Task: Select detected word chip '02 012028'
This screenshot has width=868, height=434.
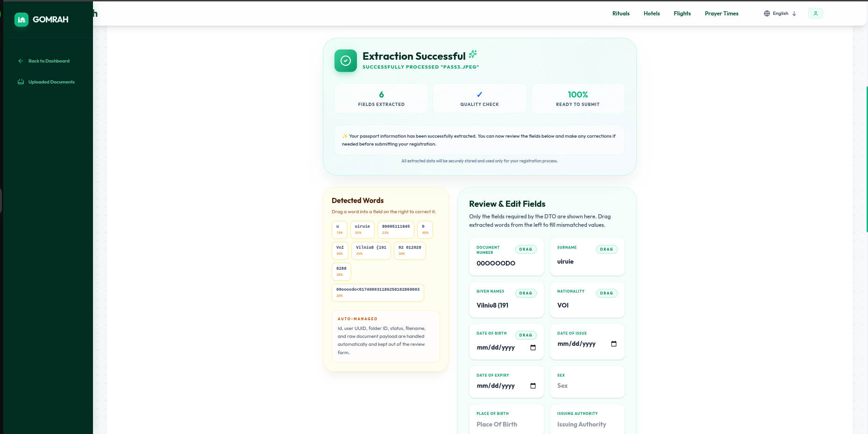Action: (410, 251)
